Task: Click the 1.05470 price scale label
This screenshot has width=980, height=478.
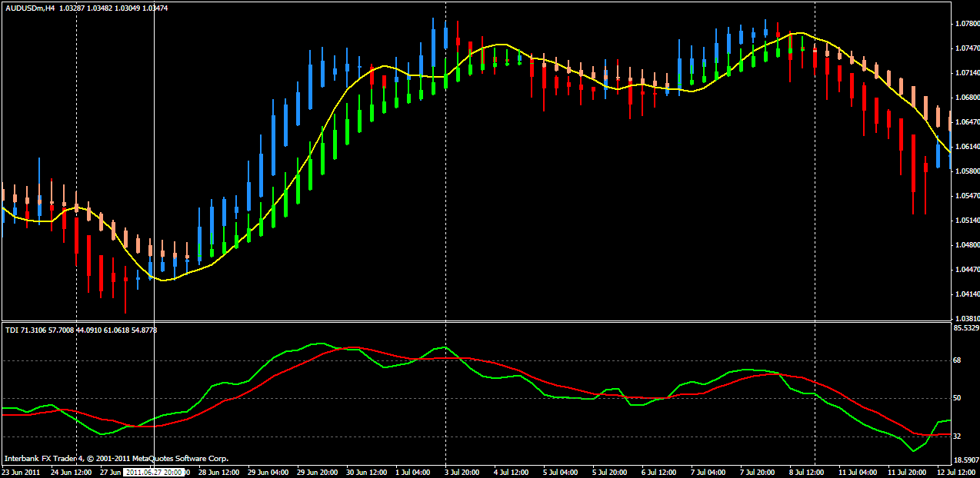Action: click(x=967, y=196)
